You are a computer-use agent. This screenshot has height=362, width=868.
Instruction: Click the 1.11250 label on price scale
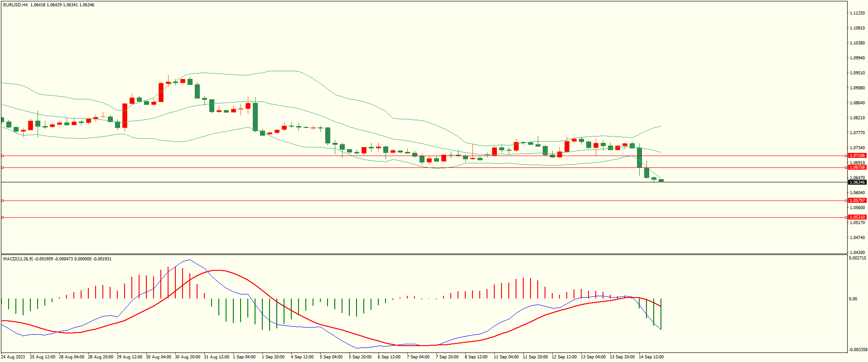(857, 13)
